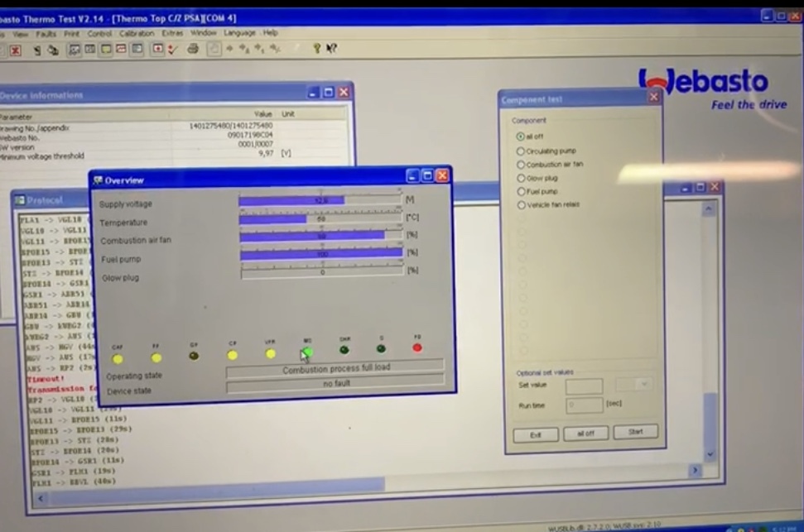Close the Component test dialog

(653, 96)
